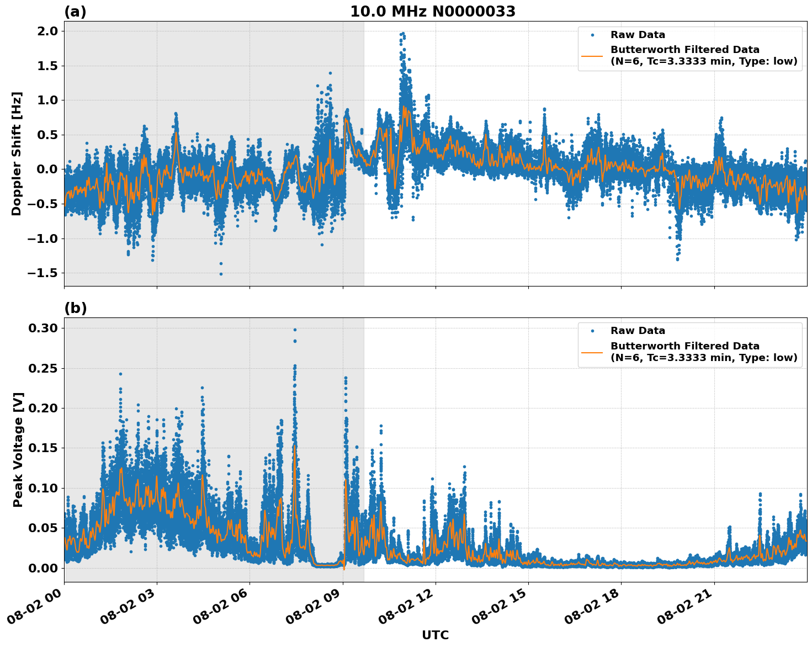Click the panel (a) label
Screen dimensions: 812x647
[76, 10]
